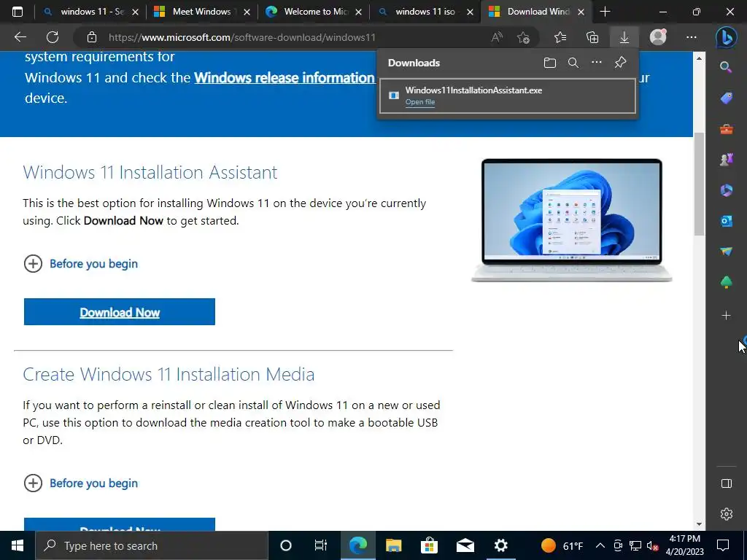The image size is (747, 560).
Task: Show hidden system tray icons
Action: (600, 545)
